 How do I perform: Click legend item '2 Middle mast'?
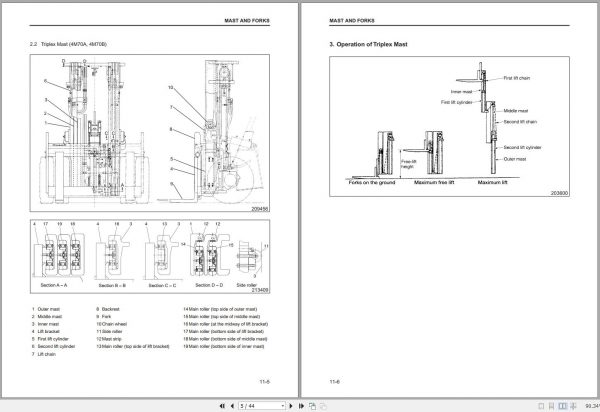tap(47, 317)
